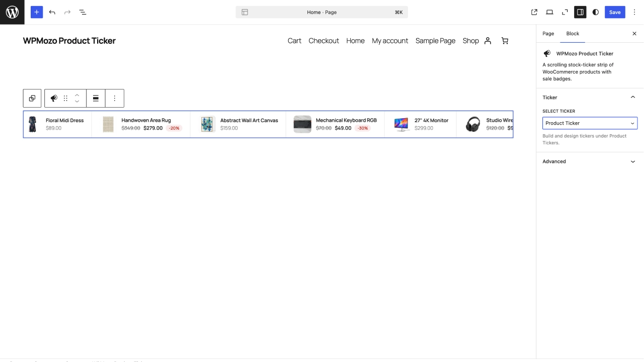Click the Floral Midi Dress product name

[64, 120]
